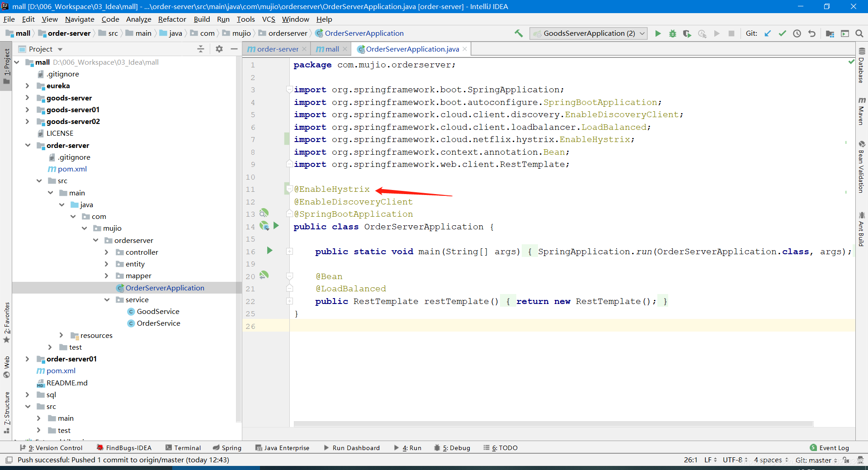Run GoodsServerApplication with the green play icon
This screenshot has width=868, height=470.
pyautogui.click(x=658, y=33)
